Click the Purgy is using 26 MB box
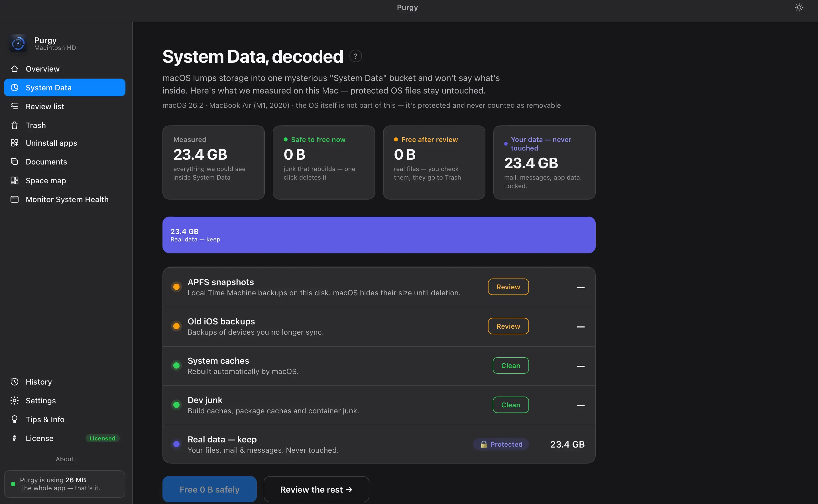 click(x=65, y=484)
